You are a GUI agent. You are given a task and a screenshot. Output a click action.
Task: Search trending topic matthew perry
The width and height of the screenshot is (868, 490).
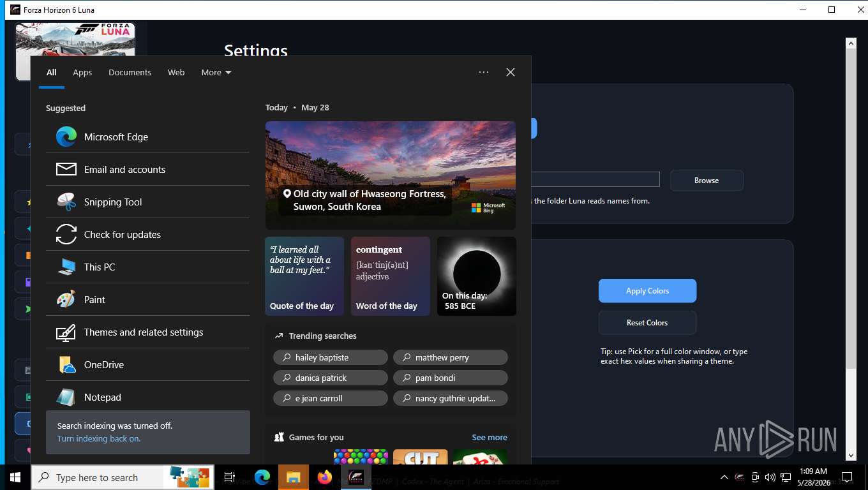click(x=451, y=357)
